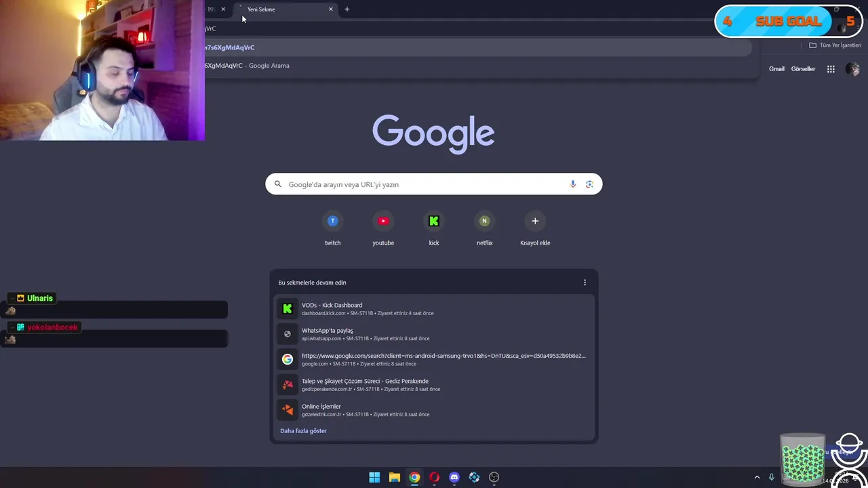Open Görseller link
The width and height of the screenshot is (868, 488).
coord(803,69)
